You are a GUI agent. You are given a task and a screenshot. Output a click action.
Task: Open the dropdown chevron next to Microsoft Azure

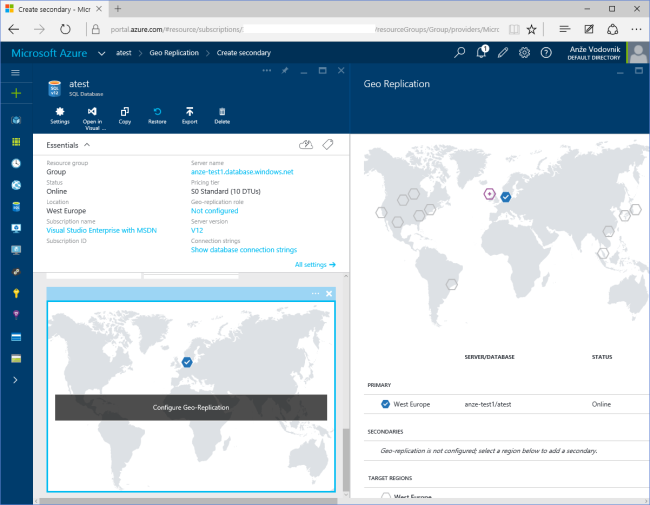pyautogui.click(x=102, y=53)
